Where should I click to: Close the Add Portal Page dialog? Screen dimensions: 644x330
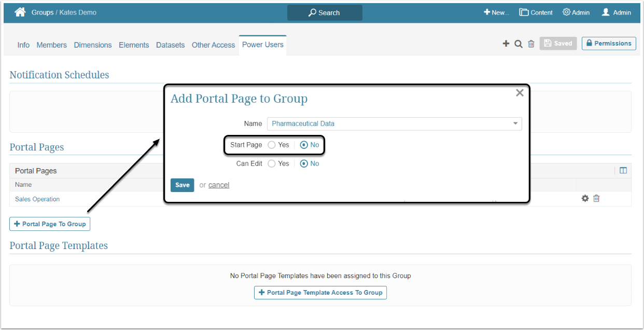point(520,93)
